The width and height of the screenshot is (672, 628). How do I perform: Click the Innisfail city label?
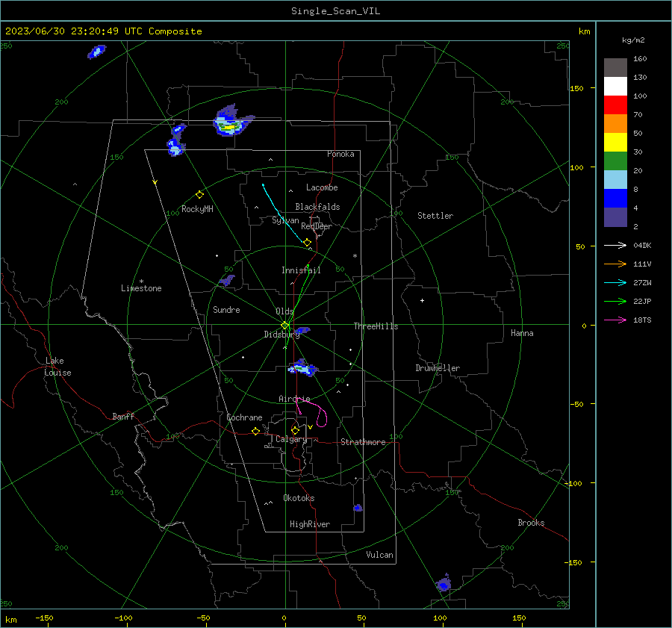pos(301,270)
